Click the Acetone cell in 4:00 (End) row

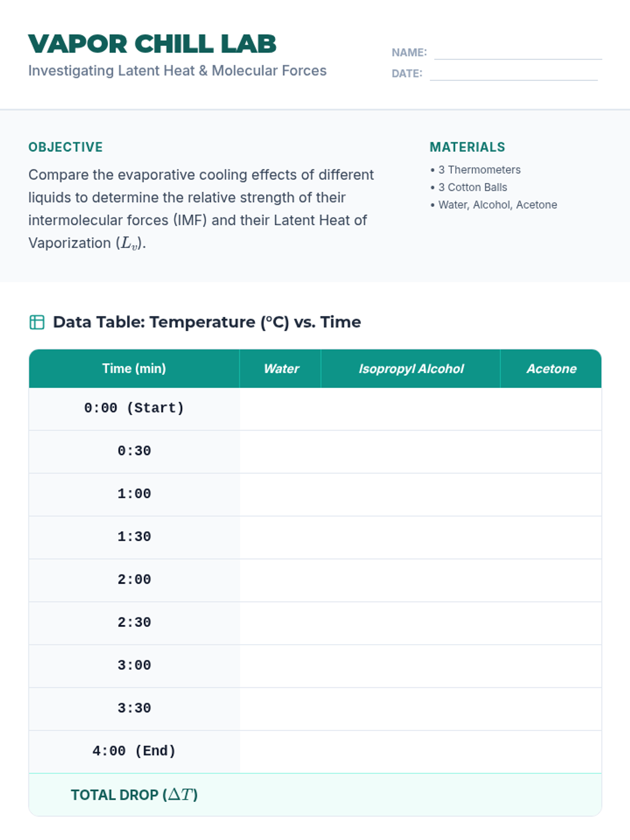[551, 752]
